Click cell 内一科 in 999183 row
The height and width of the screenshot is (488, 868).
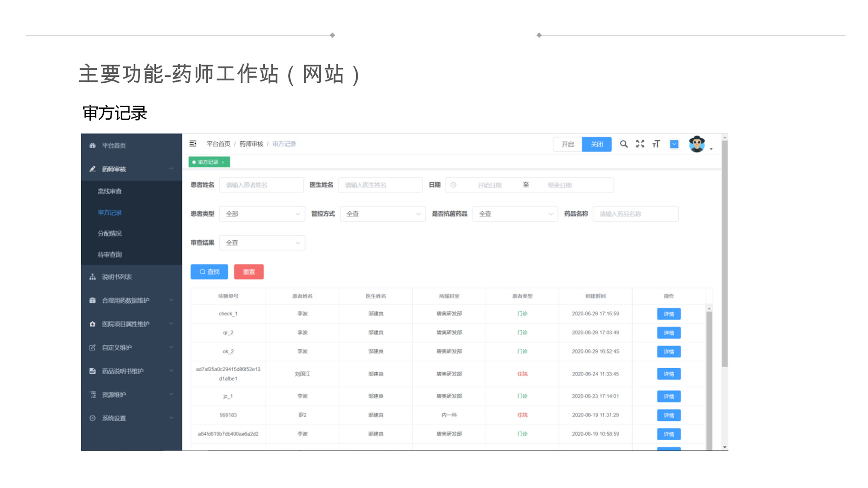(x=449, y=415)
